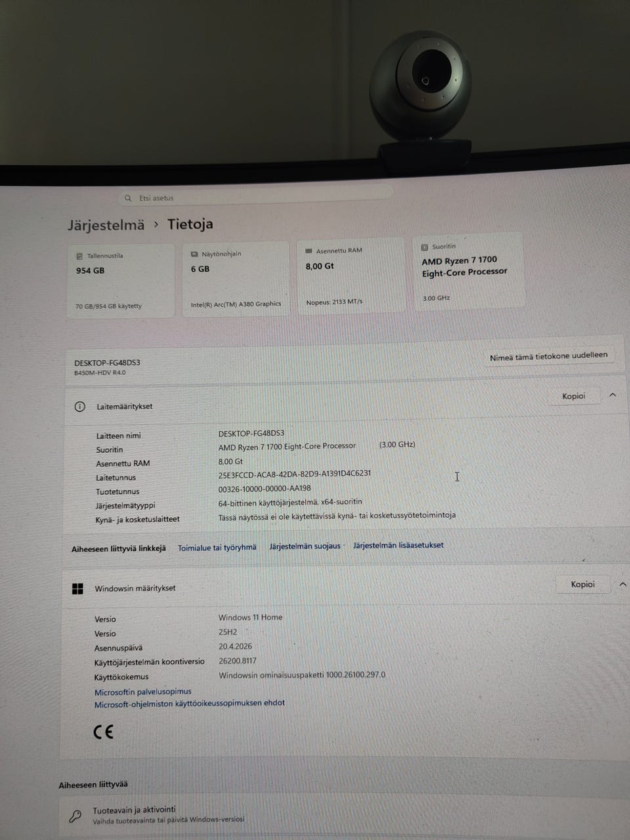Click the Laitteen nimi label
The width and height of the screenshot is (630, 840).
pyautogui.click(x=118, y=436)
